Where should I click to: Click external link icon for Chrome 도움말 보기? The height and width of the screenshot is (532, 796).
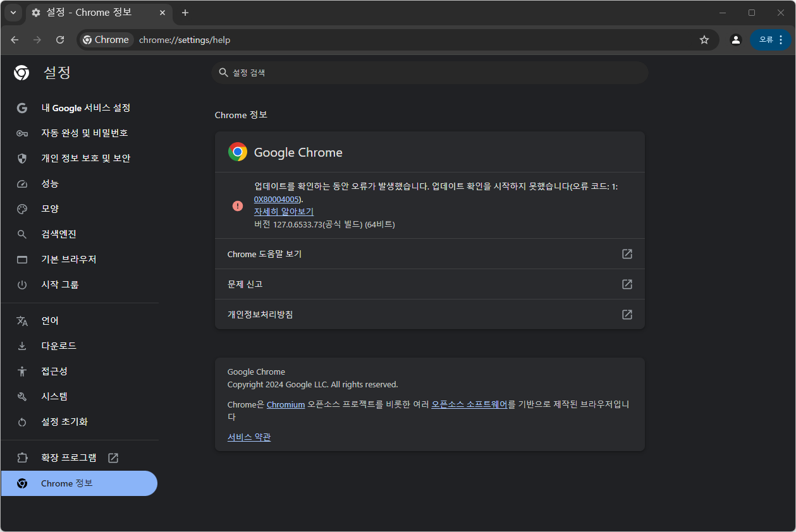point(627,254)
